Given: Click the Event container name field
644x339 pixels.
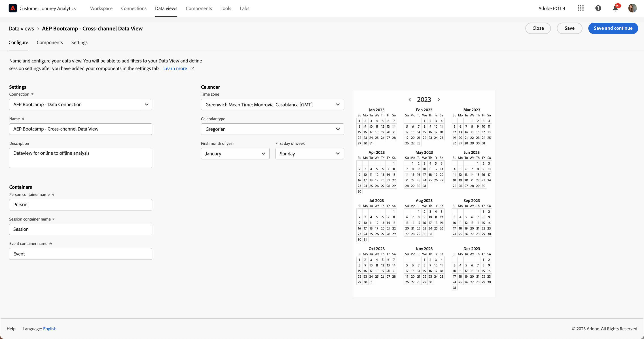Looking at the screenshot, I should [80, 254].
